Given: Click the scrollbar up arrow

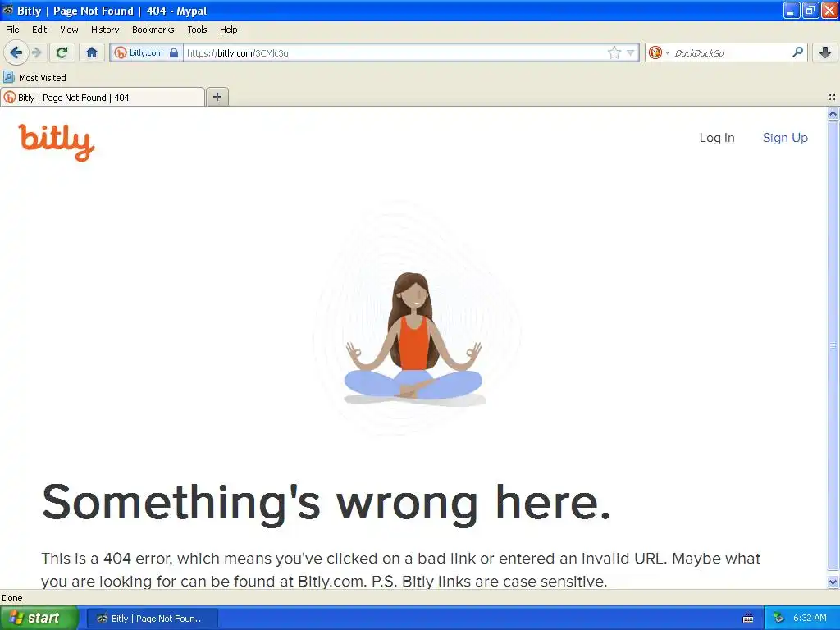Looking at the screenshot, I should click(833, 113).
